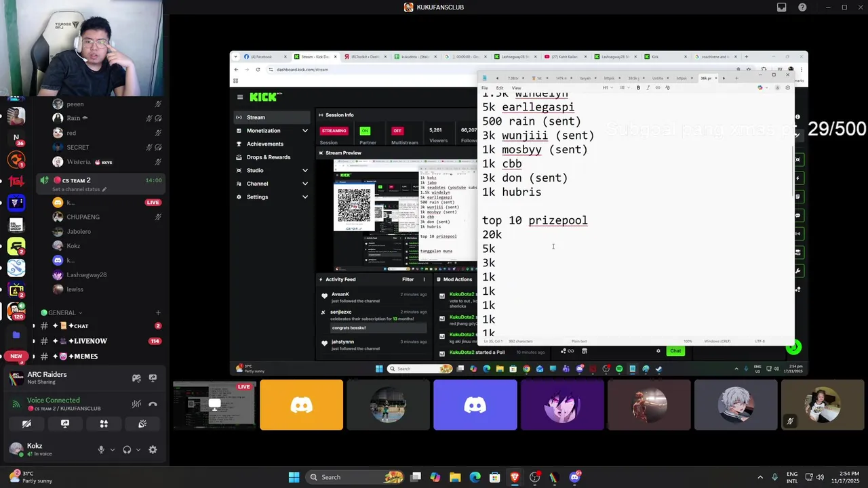Turn off Discord camera button
868x488 pixels.
click(26, 424)
